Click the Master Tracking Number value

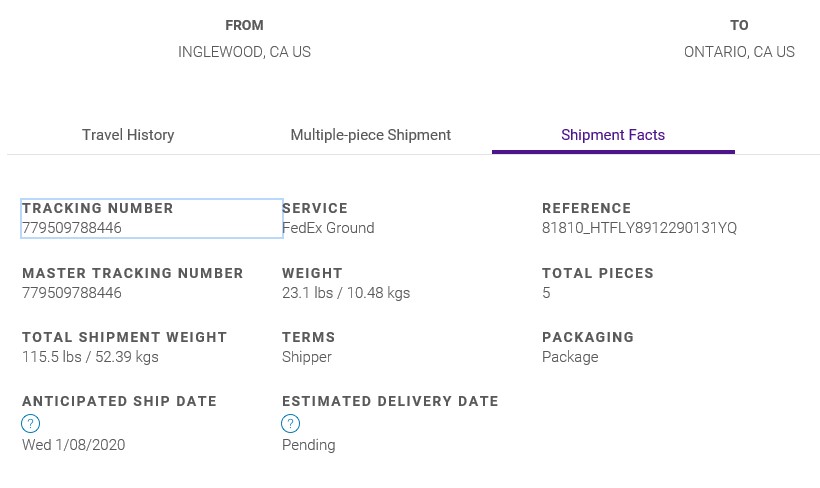pyautogui.click(x=72, y=293)
